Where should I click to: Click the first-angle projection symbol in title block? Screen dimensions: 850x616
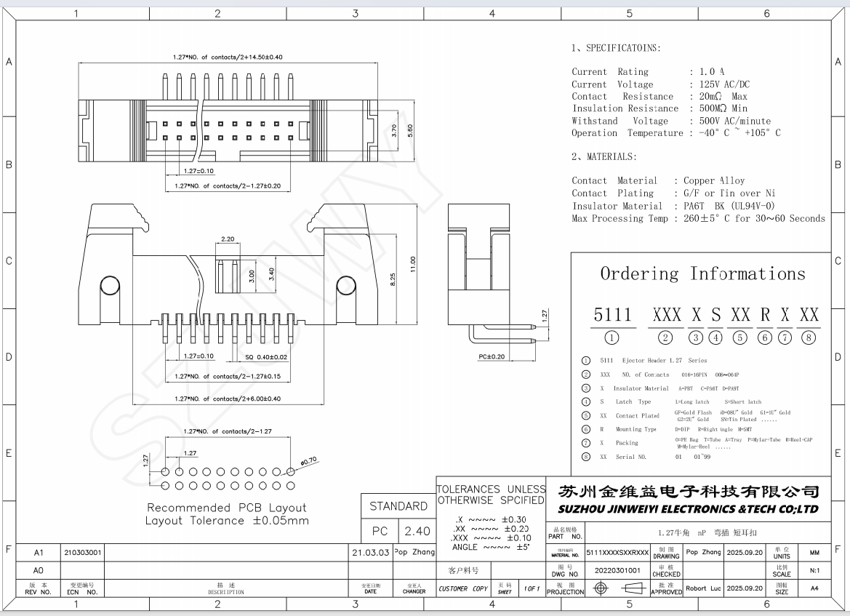(617, 588)
